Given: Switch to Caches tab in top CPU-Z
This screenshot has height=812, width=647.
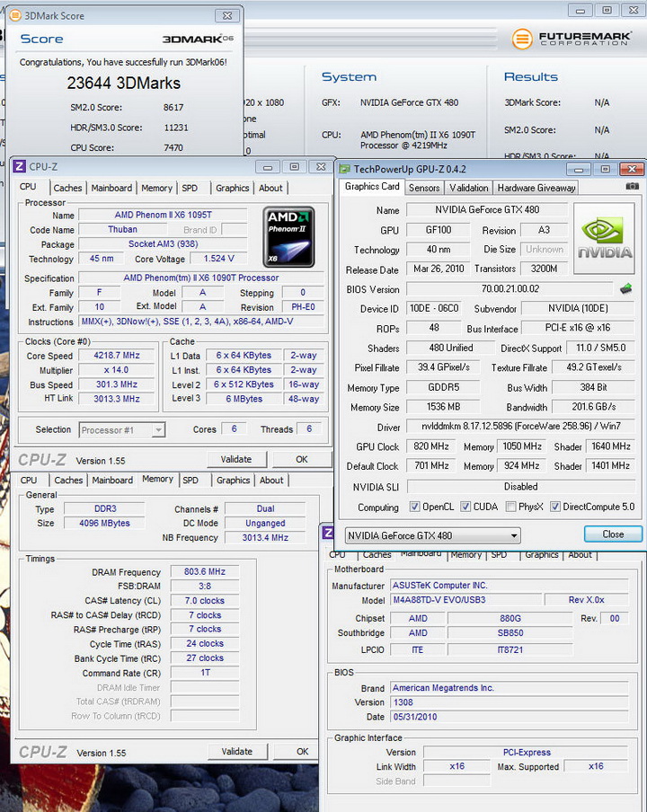Looking at the screenshot, I should [x=68, y=188].
